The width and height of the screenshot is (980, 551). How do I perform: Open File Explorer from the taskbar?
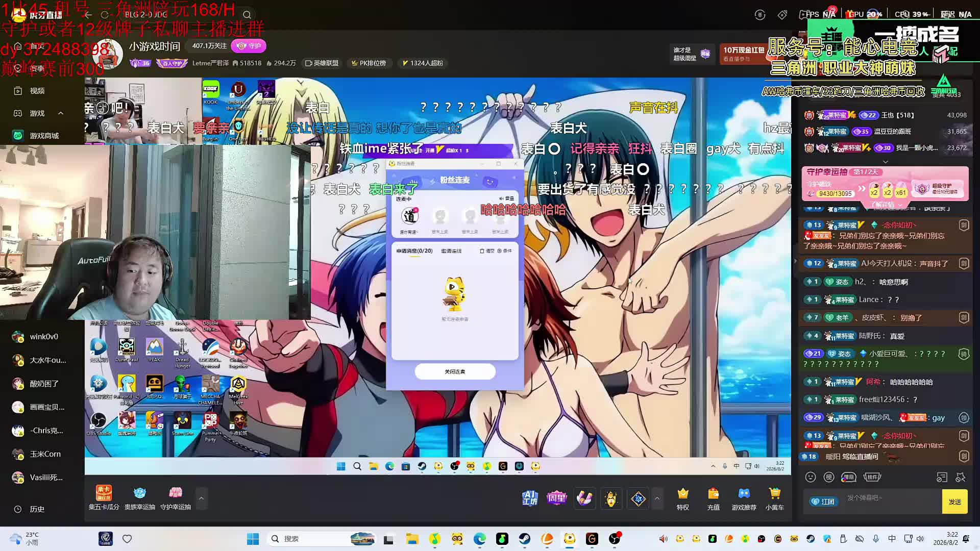coord(412,539)
